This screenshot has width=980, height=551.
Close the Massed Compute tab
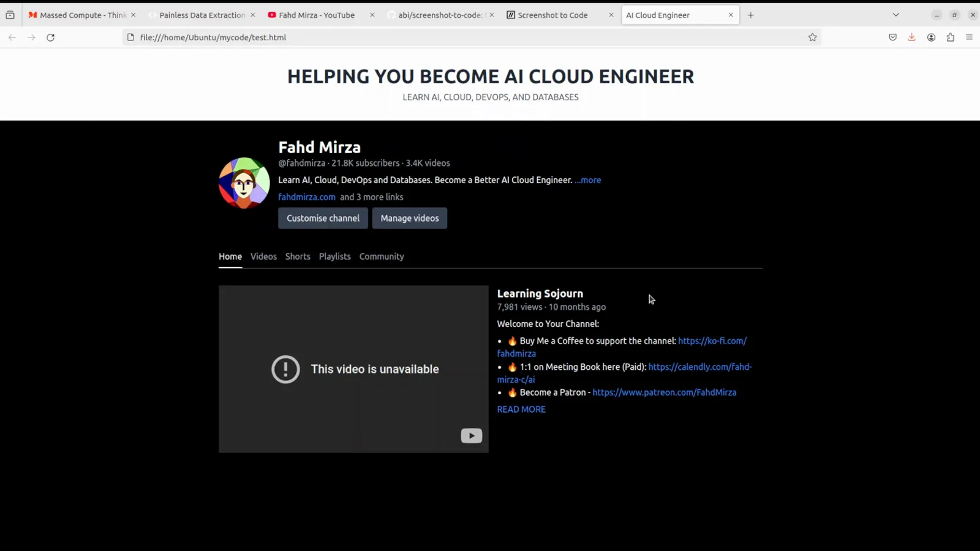click(x=133, y=15)
